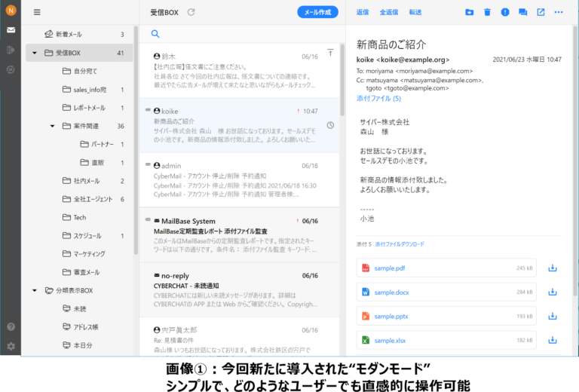Move the email using the folder icon
Viewport: 579px width, 392px height.
click(469, 12)
